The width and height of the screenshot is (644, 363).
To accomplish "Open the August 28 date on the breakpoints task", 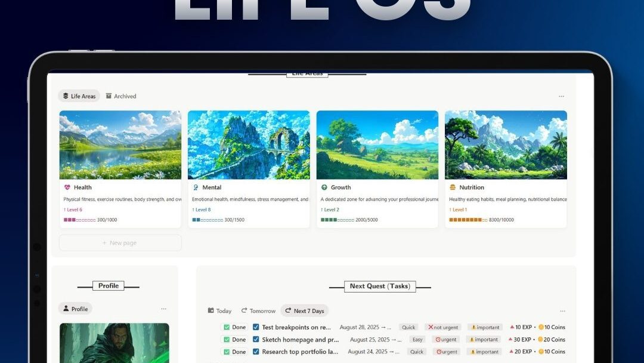I will click(361, 327).
